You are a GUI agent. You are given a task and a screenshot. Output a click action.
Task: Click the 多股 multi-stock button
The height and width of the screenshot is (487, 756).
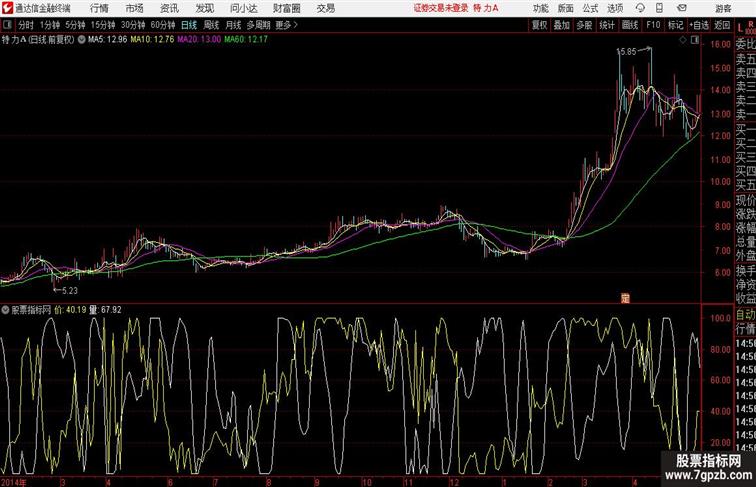point(584,25)
